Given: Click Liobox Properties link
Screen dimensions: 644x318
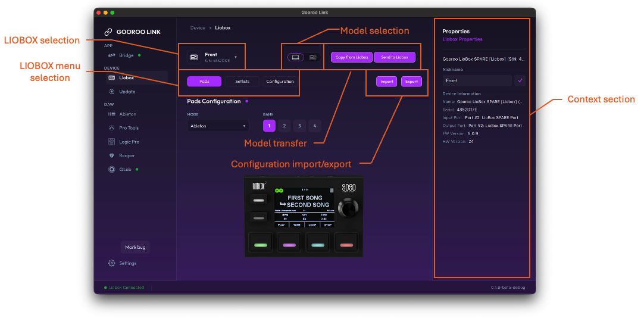Looking at the screenshot, I should (x=462, y=39).
